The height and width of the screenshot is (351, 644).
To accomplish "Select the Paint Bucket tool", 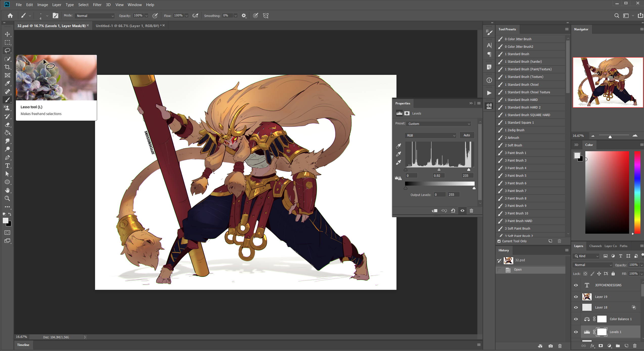I will [7, 133].
